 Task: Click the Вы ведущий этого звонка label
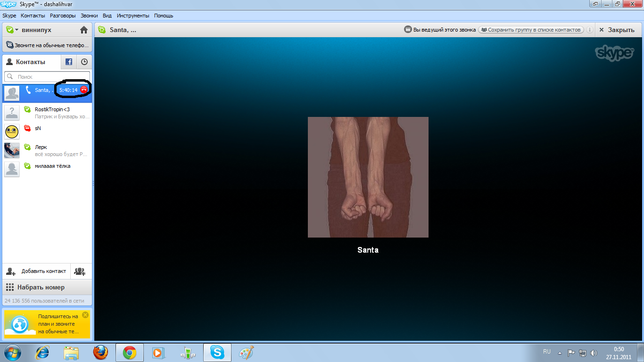(x=445, y=30)
